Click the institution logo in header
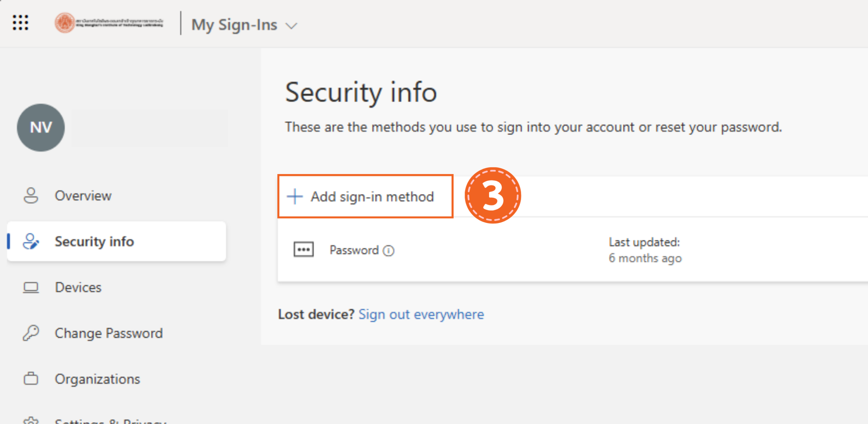 click(108, 23)
